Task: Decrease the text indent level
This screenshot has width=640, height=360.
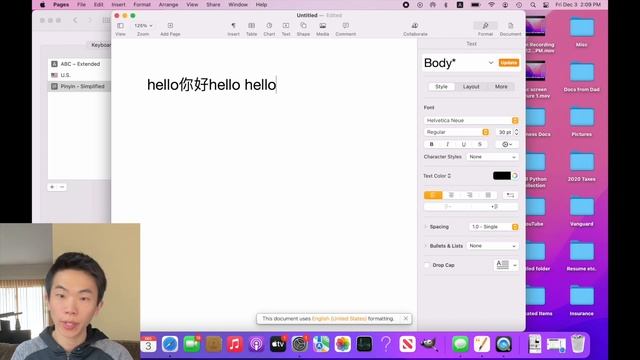Action: pos(448,207)
